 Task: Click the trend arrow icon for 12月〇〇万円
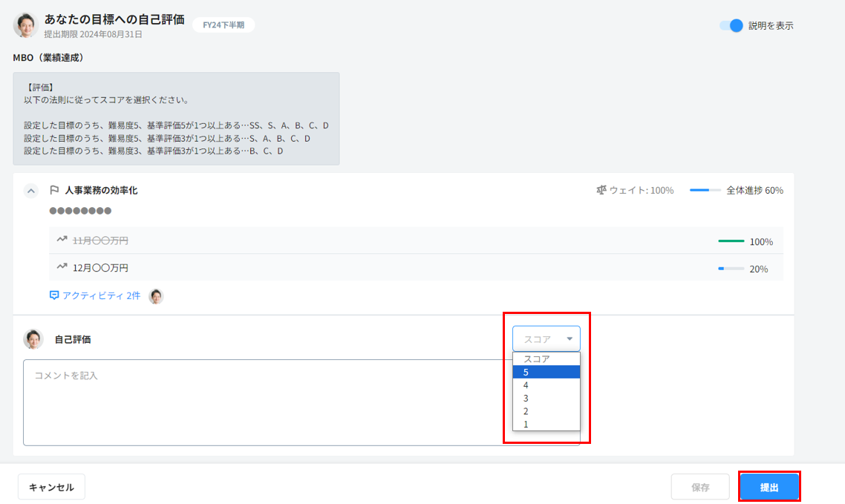pos(62,267)
